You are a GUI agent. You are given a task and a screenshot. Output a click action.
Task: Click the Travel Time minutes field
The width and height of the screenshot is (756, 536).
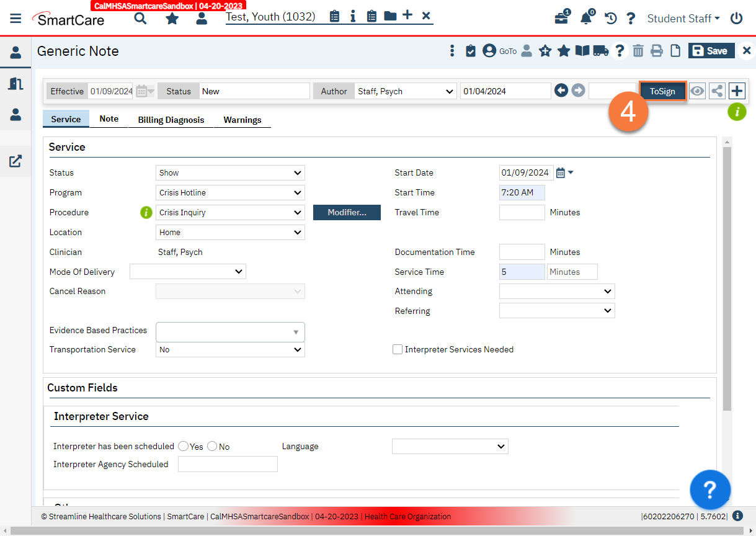pos(522,212)
